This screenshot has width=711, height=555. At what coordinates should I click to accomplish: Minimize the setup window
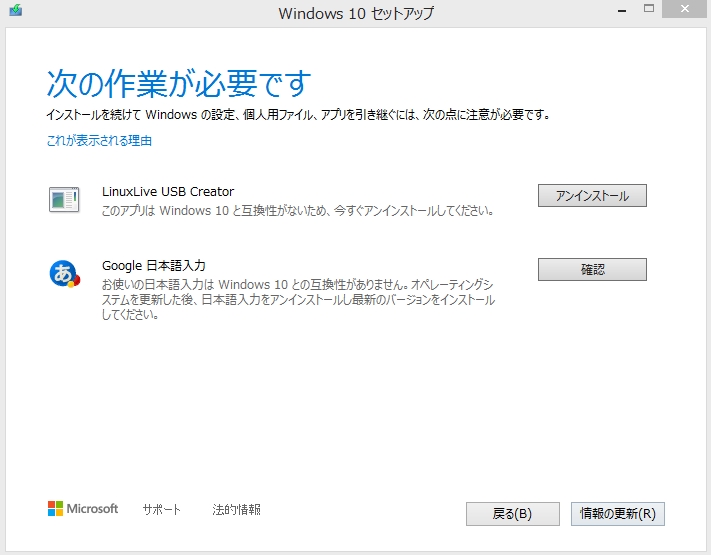tap(622, 10)
